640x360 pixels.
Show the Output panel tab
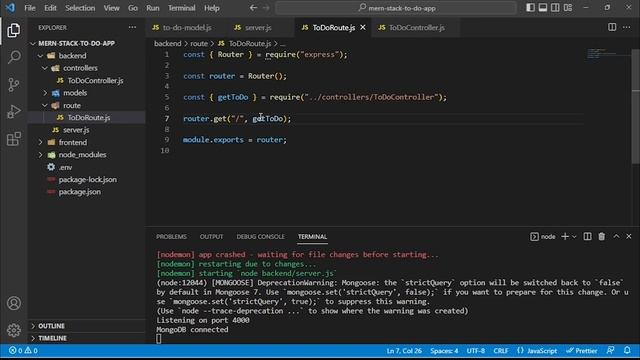(x=211, y=237)
